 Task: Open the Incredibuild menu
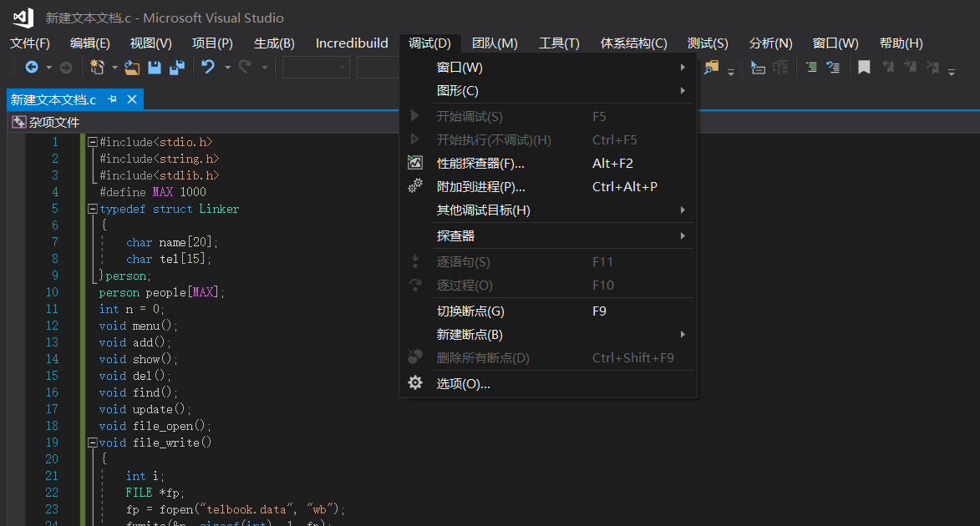point(352,43)
